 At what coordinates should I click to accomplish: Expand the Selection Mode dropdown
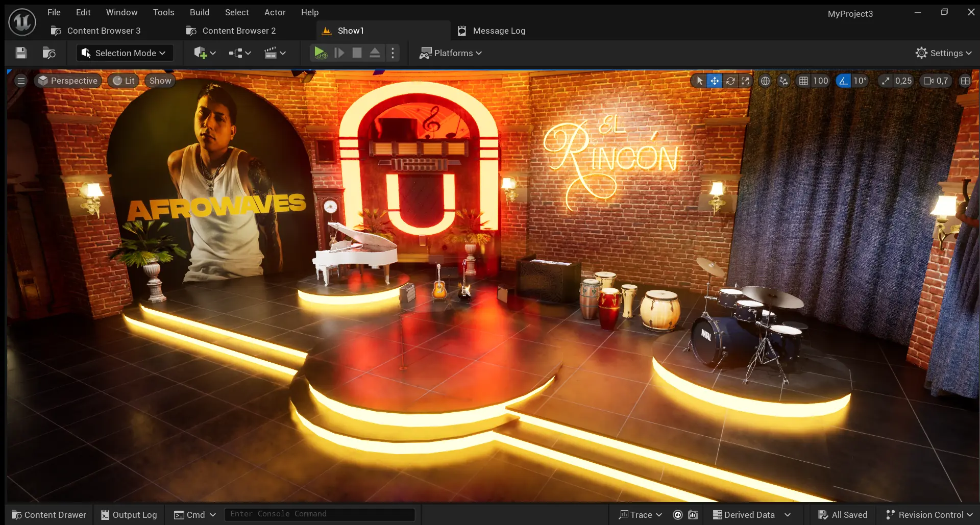click(x=125, y=53)
